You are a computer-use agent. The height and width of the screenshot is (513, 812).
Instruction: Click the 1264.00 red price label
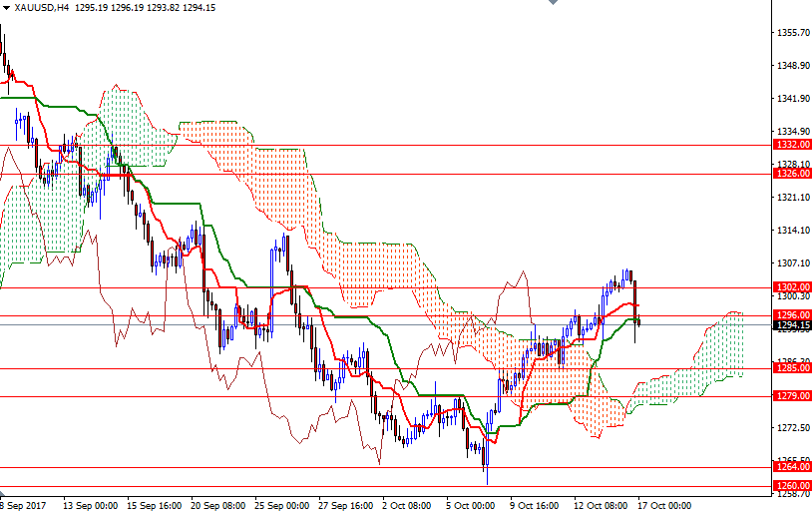tap(791, 467)
